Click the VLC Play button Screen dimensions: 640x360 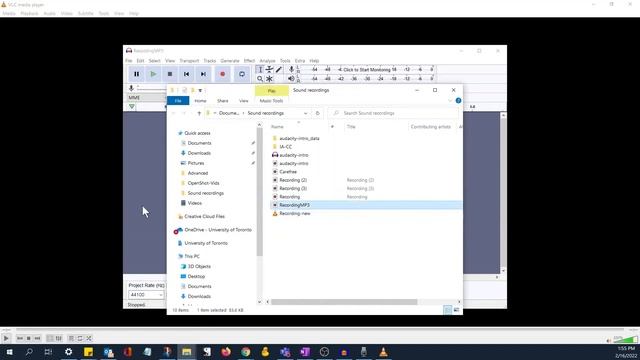pyautogui.click(x=6, y=338)
